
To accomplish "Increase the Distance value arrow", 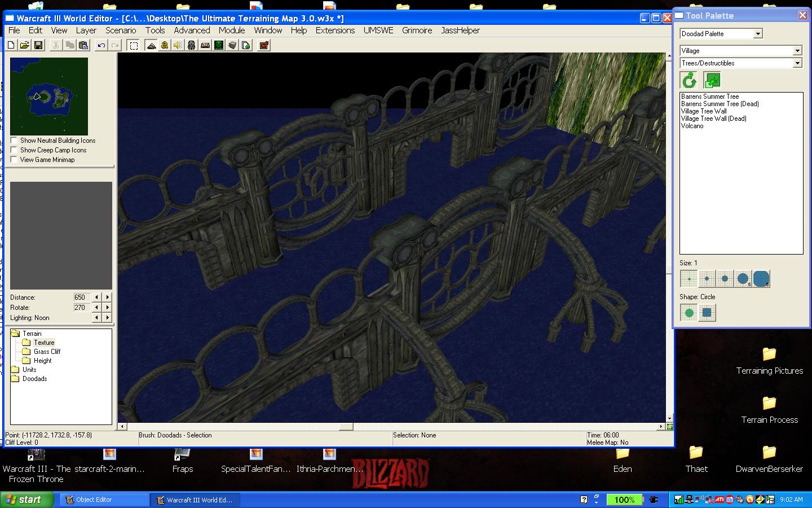I will 107,297.
